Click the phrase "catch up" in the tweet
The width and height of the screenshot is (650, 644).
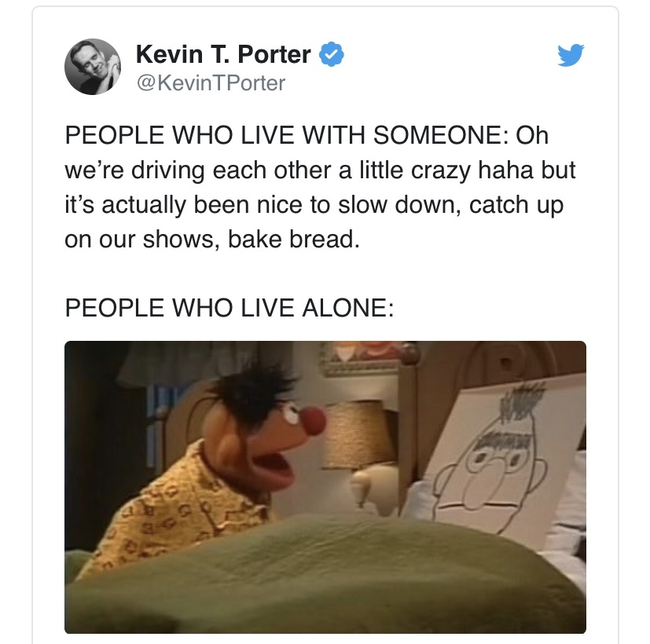(x=516, y=205)
